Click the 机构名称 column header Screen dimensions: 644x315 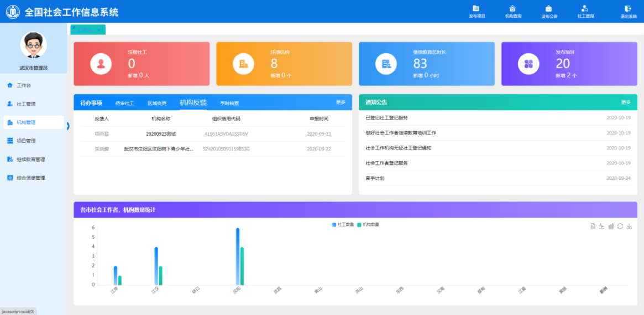click(161, 118)
